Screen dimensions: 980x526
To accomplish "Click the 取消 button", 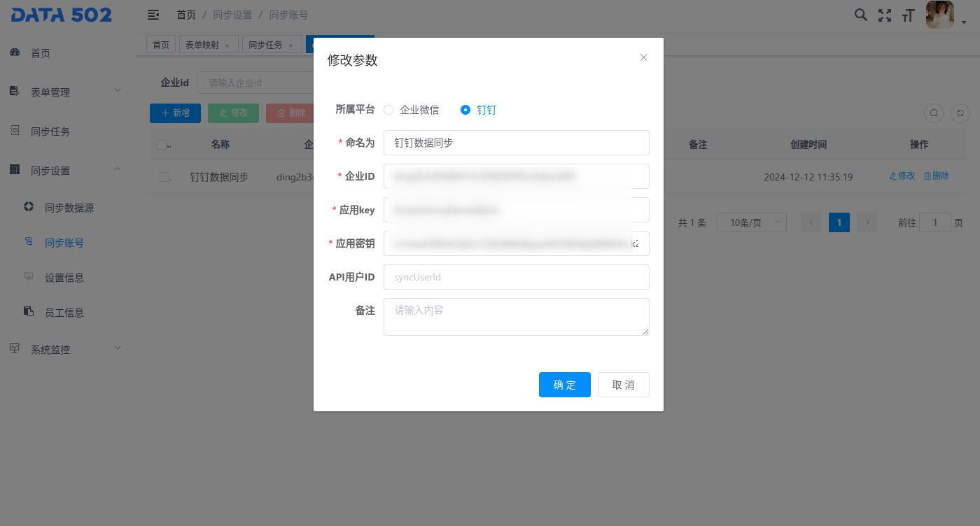I will pos(623,385).
